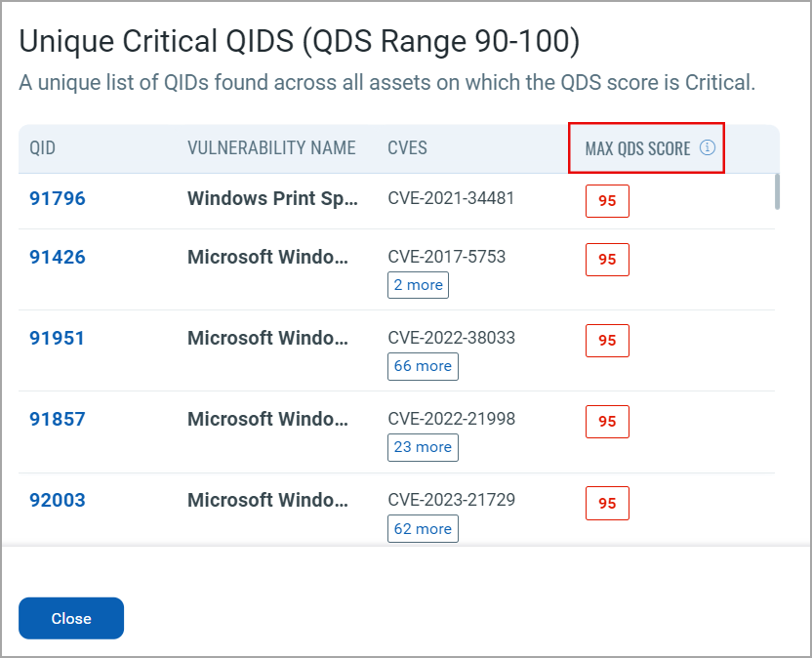This screenshot has height=658, width=812.
Task: Click the Max QDS Score column header
Action: click(x=637, y=148)
